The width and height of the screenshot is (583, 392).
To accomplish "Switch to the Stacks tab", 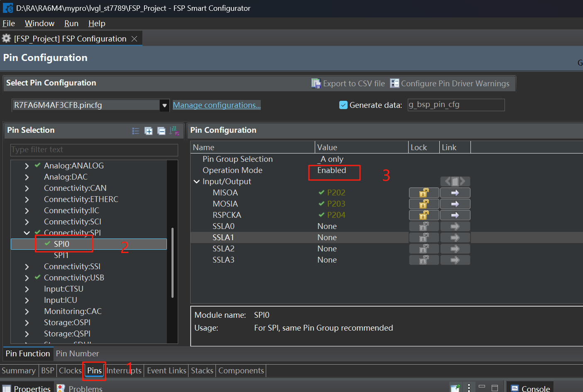I will [202, 370].
